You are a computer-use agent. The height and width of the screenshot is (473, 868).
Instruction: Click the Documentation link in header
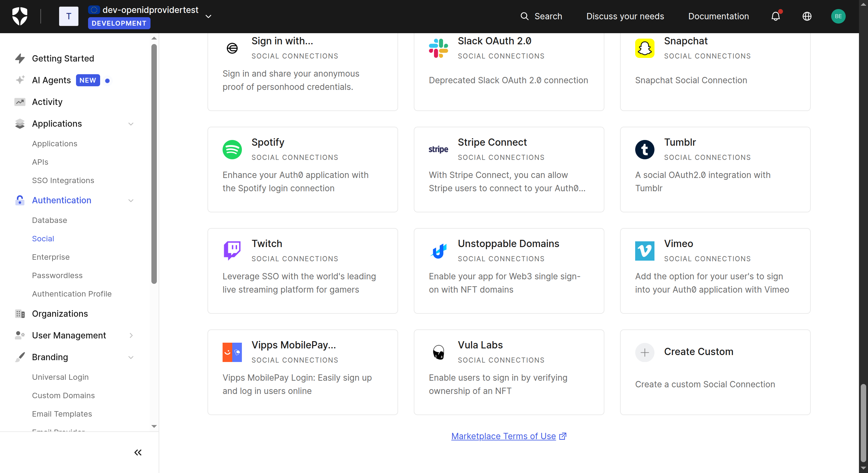pyautogui.click(x=718, y=16)
